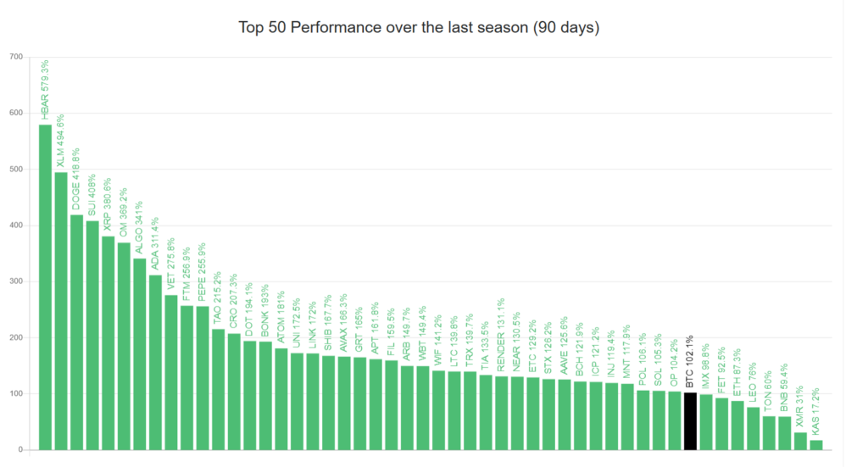Select the TON 60% bar
The width and height of the screenshot is (868, 473).
pyautogui.click(x=769, y=433)
